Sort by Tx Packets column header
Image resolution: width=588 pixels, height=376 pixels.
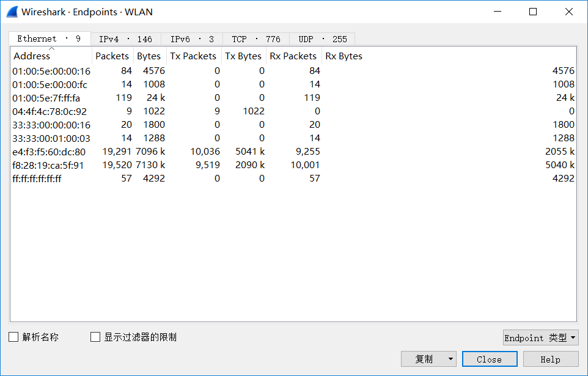tap(194, 56)
